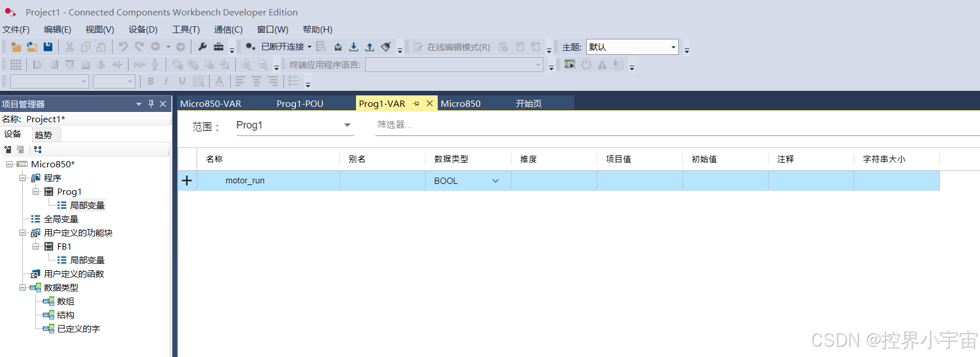Switch to the Prog1-POU tab
Image resolution: width=980 pixels, height=357 pixels.
[300, 103]
